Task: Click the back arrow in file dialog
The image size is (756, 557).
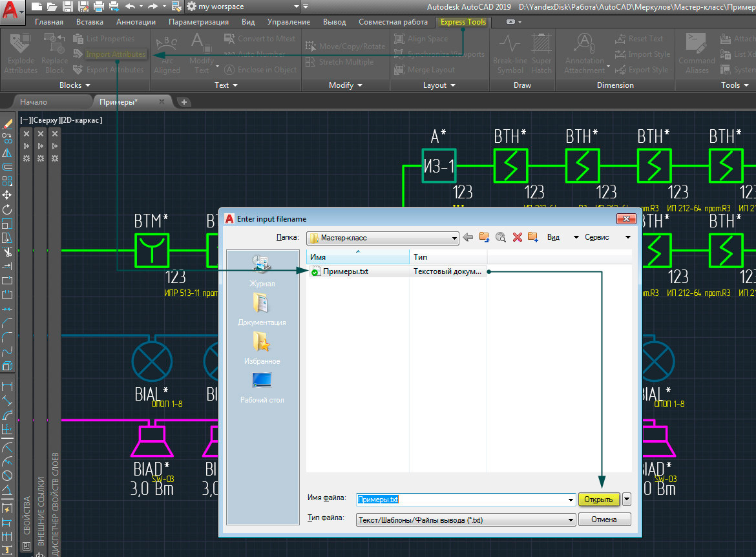Action: 468,237
